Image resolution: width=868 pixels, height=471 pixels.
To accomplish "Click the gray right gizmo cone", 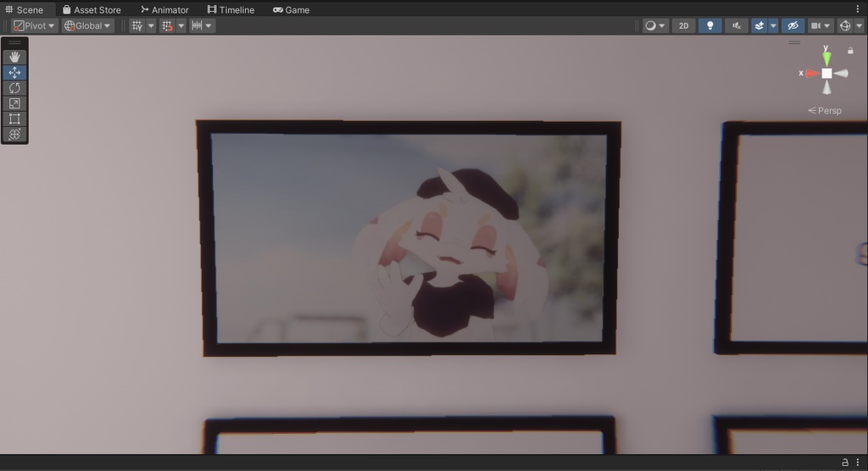I will click(x=841, y=73).
